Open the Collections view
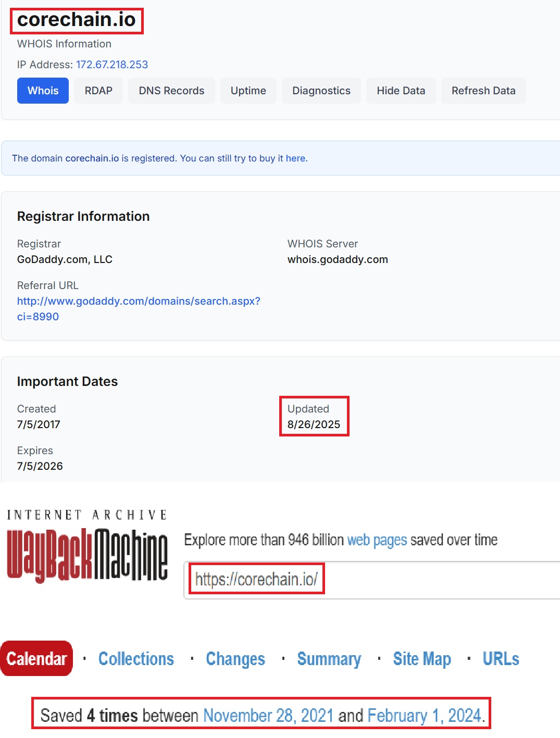 coord(136,658)
